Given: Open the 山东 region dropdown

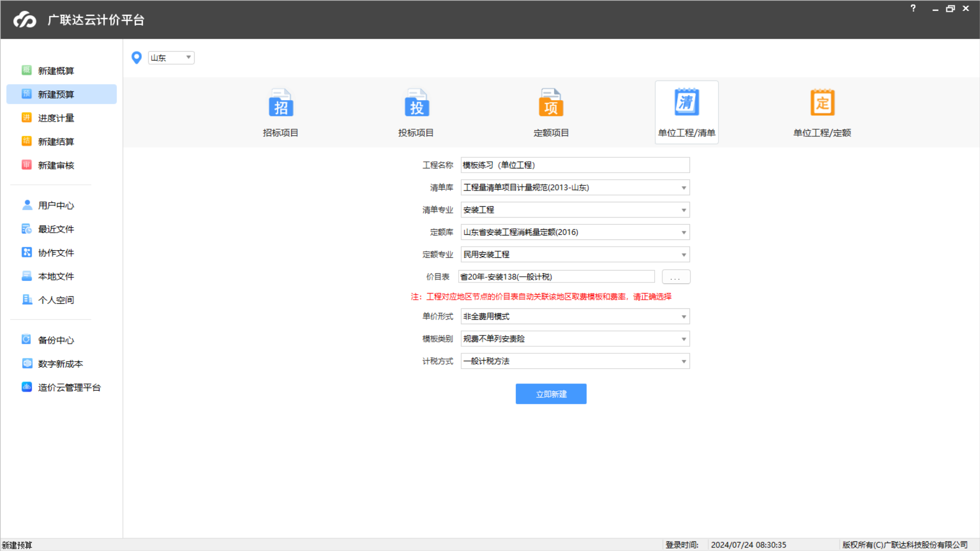Looking at the screenshot, I should point(171,58).
